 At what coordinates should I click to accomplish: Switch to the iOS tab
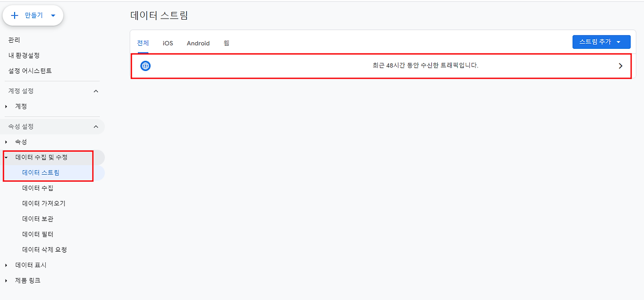(x=167, y=43)
